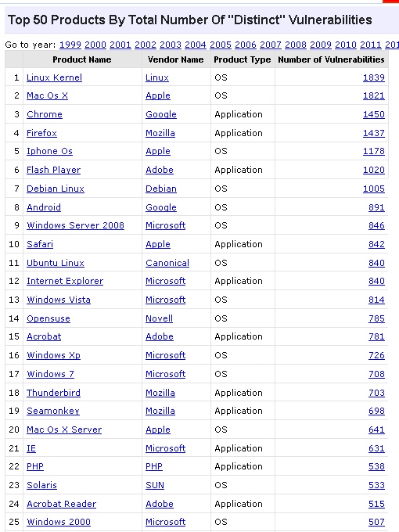
Task: Click the Windows Vista product link
Action: 59,300
